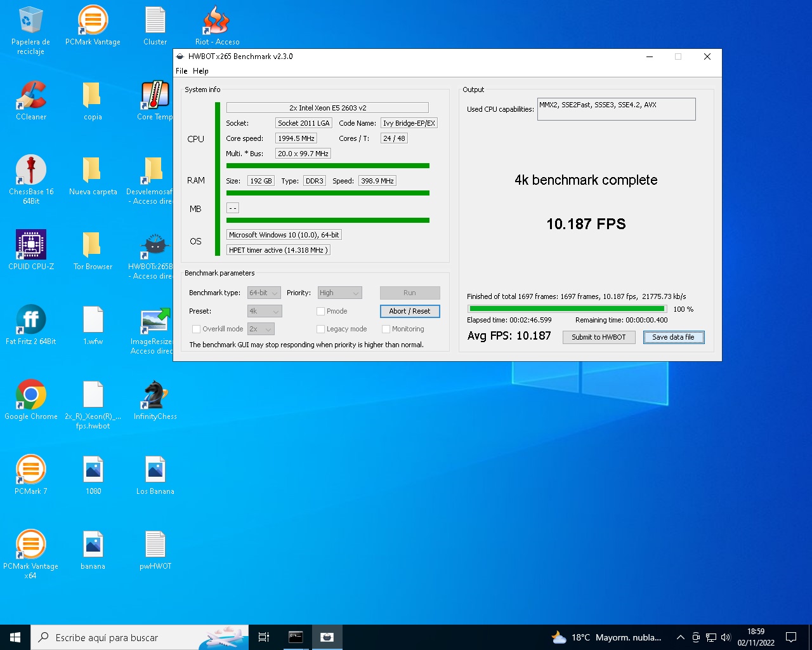Click the HWBOT x265 taskbar button

[327, 637]
